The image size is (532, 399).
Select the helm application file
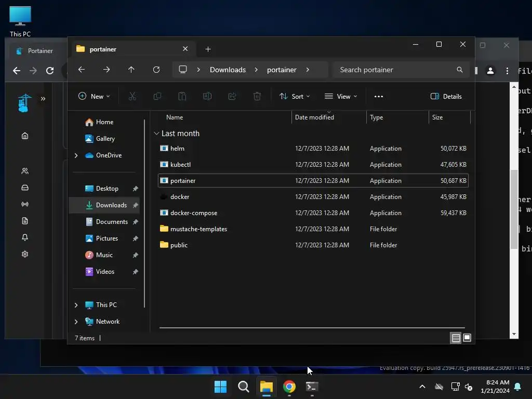[313, 149]
